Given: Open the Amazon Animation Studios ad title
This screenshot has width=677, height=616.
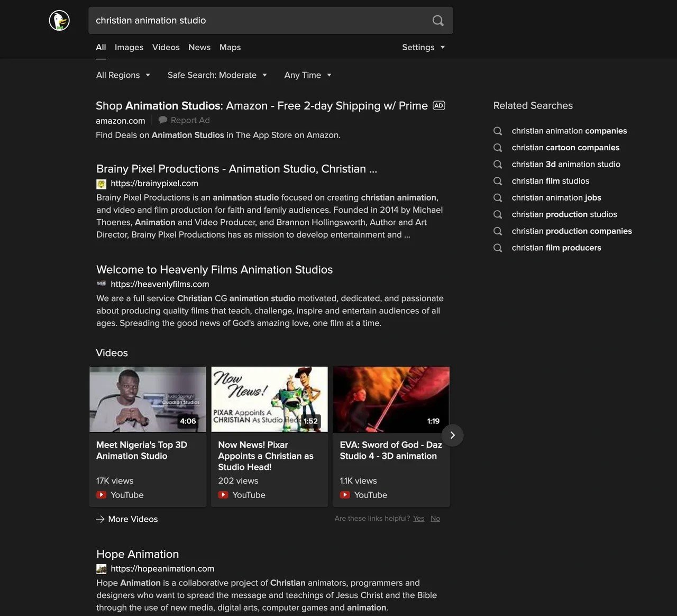Looking at the screenshot, I should click(x=262, y=106).
